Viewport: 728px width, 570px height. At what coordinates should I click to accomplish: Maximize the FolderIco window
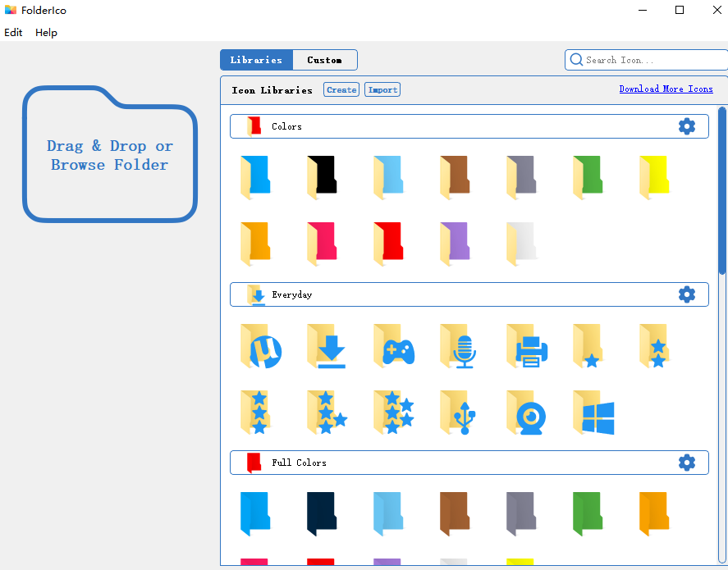(x=680, y=10)
